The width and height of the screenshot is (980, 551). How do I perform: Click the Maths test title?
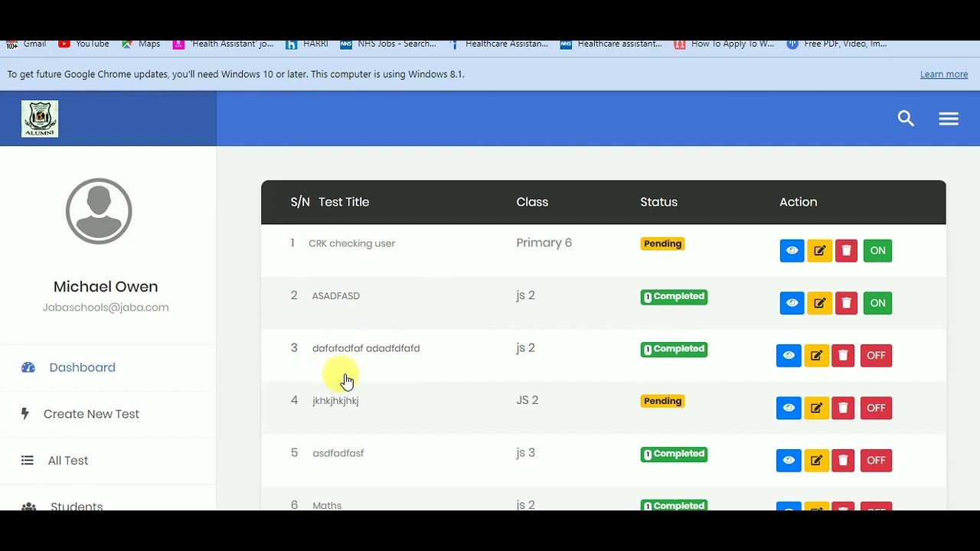click(x=327, y=505)
